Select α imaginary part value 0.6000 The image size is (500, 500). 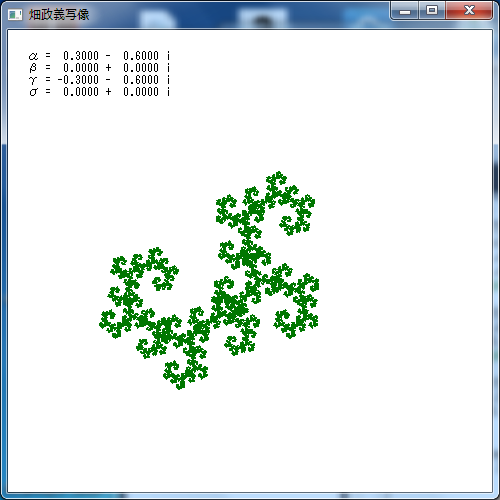(141, 56)
